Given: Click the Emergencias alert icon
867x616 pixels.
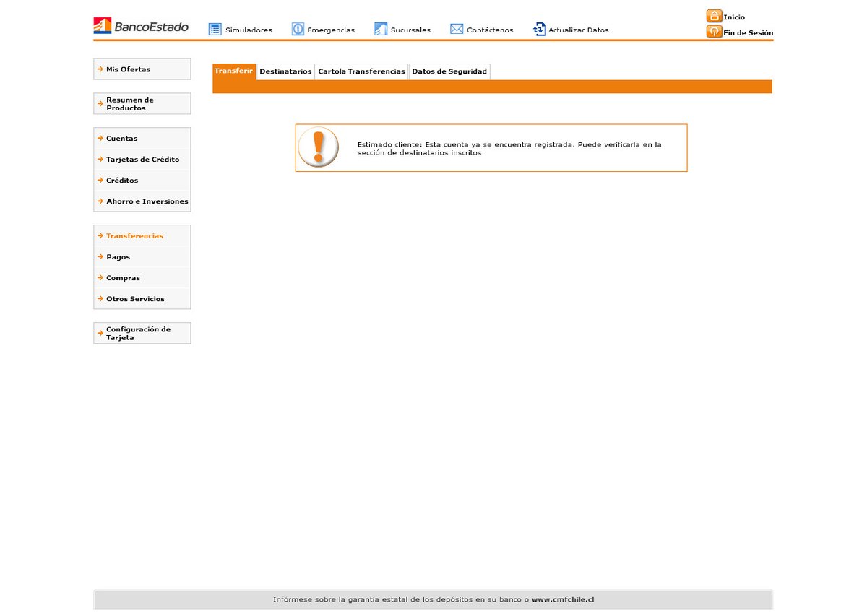Looking at the screenshot, I should click(298, 29).
